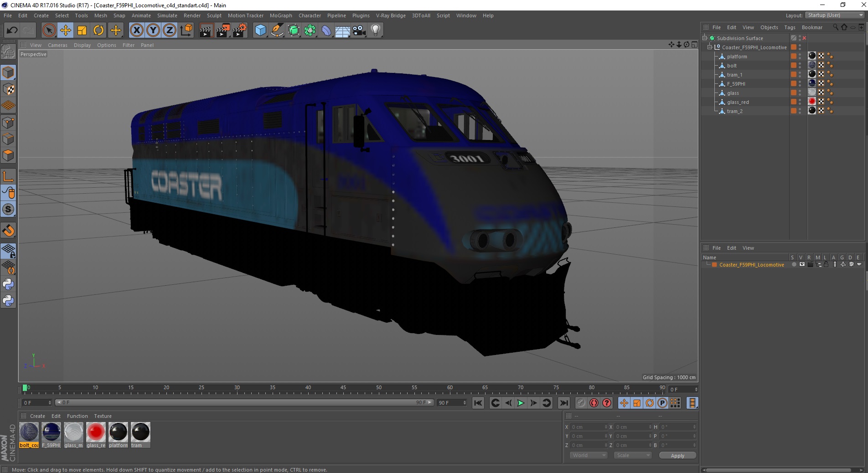868x473 pixels.
Task: Select the Scale tool
Action: click(82, 31)
